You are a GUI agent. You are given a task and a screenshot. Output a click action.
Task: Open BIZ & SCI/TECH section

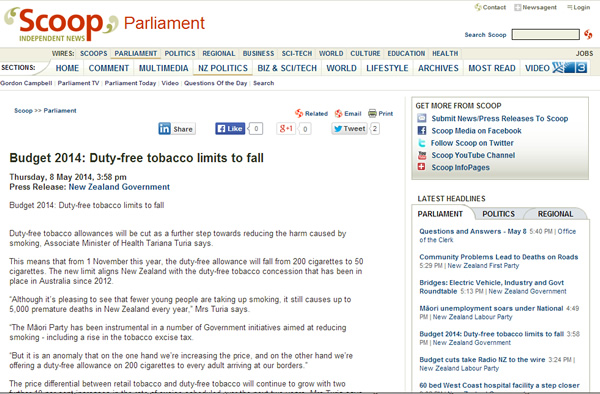[x=287, y=68]
